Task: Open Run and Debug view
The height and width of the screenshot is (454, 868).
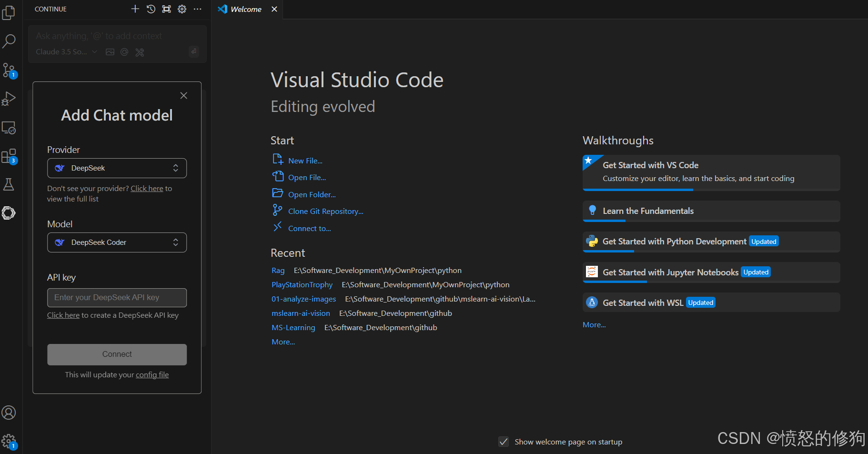Action: pyautogui.click(x=9, y=99)
